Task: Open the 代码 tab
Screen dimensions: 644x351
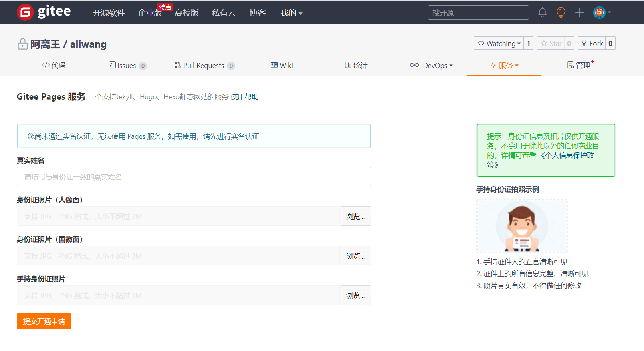Action: 54,65
